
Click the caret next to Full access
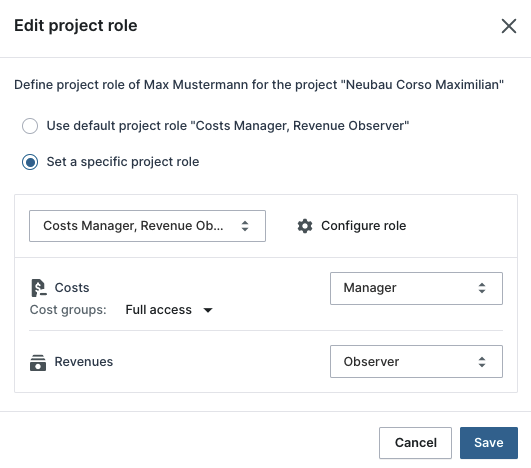tap(208, 310)
